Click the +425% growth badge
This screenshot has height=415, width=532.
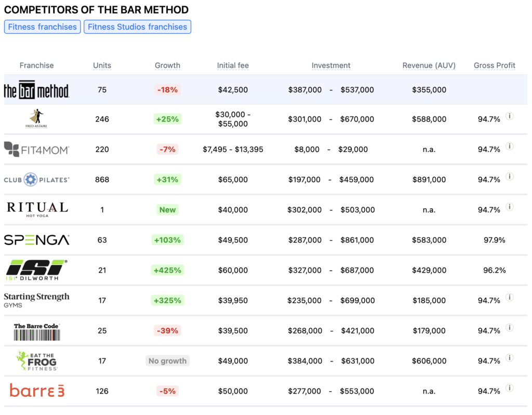[x=168, y=270]
